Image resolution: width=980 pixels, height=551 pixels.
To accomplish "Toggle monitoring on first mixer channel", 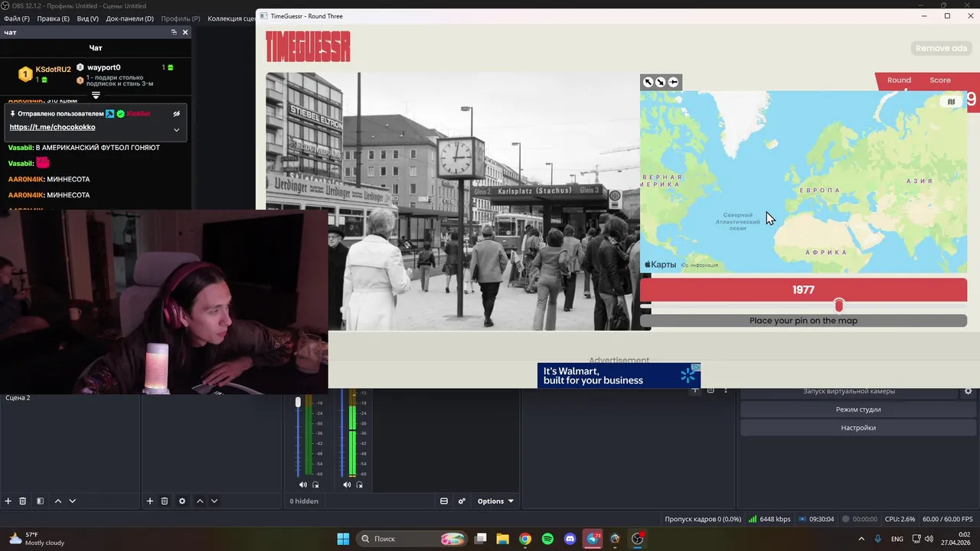I will point(315,484).
